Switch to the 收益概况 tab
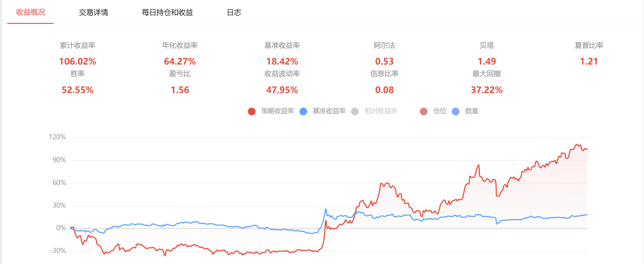The height and width of the screenshot is (264, 644). 31,12
